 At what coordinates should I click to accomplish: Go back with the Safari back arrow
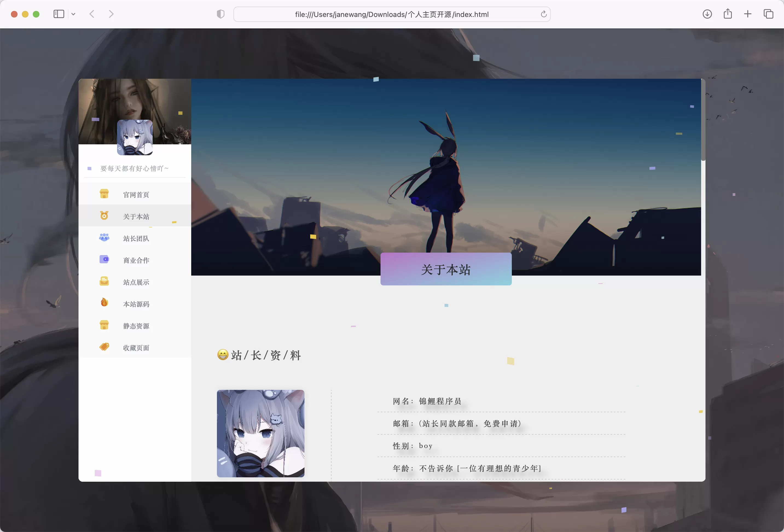tap(92, 14)
